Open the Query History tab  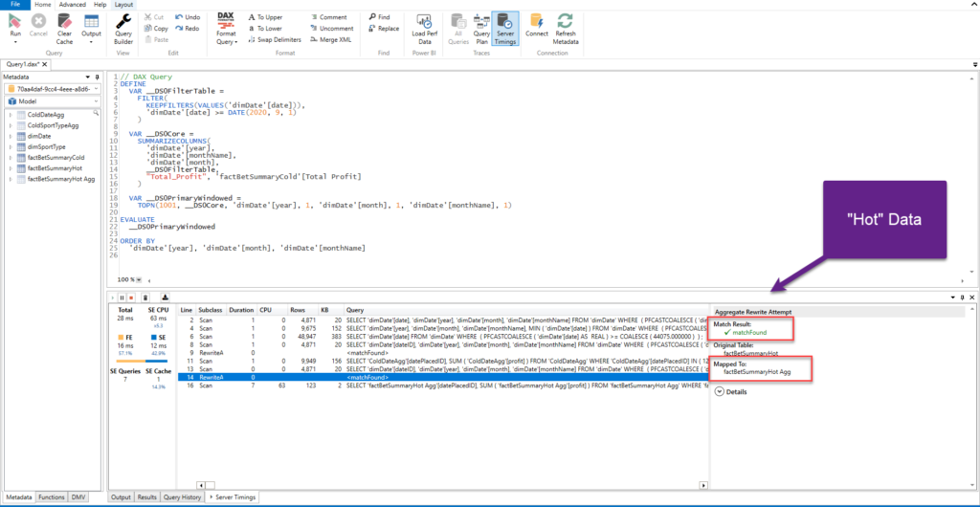(x=182, y=497)
